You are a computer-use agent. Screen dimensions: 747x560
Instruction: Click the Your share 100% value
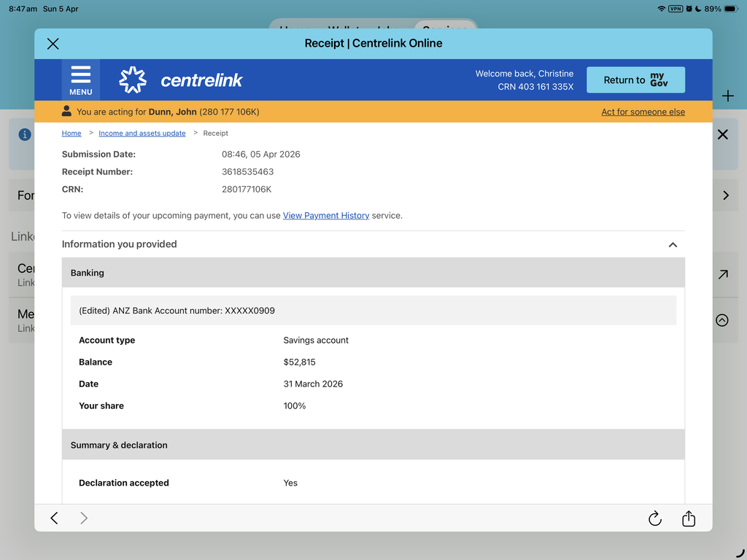point(295,406)
